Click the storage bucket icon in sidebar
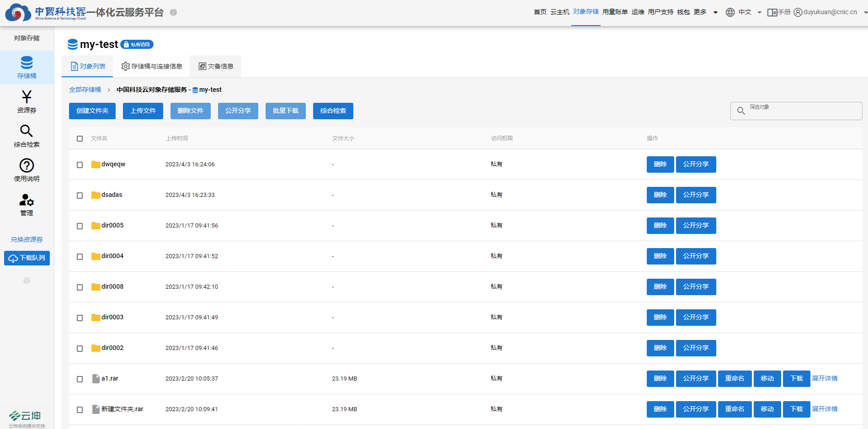 (x=27, y=63)
